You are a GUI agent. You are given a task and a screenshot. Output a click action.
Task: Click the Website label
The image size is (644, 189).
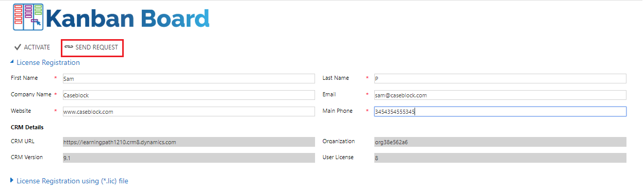[x=21, y=111]
